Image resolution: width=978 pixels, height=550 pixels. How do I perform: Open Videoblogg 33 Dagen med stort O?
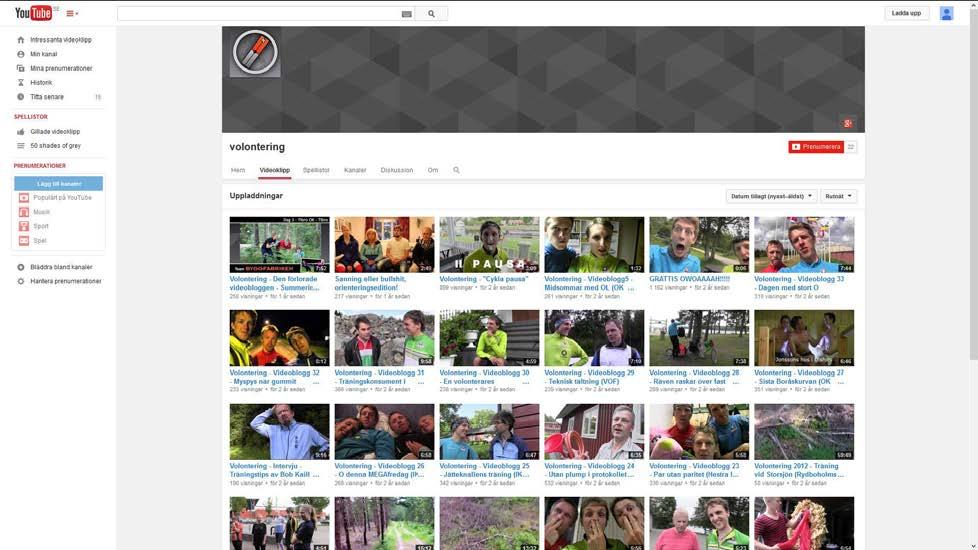click(799, 284)
